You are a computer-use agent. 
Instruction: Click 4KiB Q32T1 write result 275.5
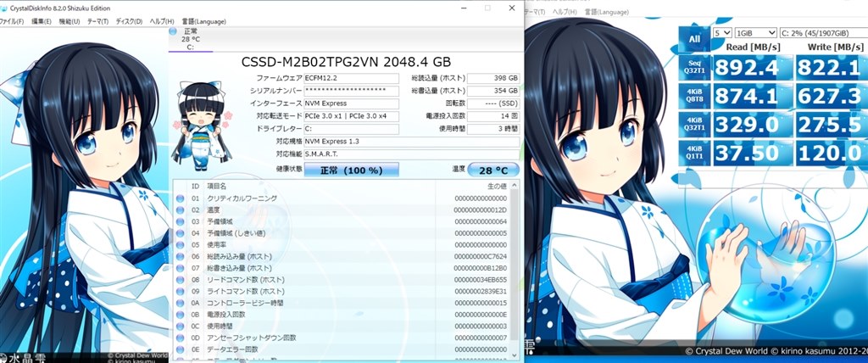pos(832,125)
